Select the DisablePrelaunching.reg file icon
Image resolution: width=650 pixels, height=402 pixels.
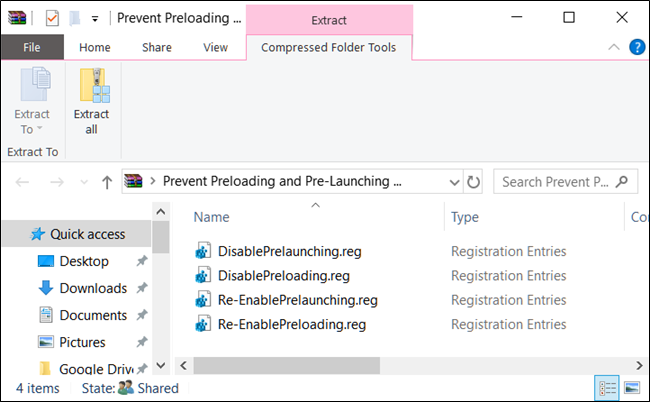pos(204,251)
